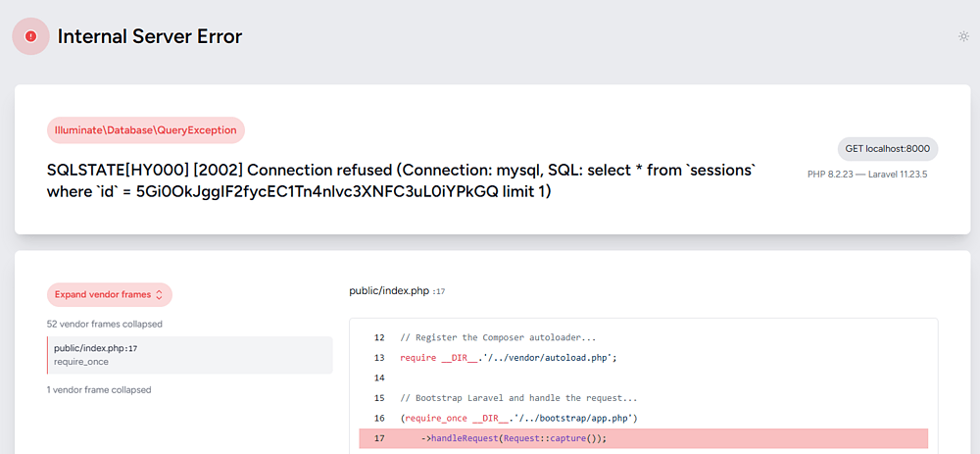Click the '52 vendor frames collapsed' text
Image resolution: width=980 pixels, height=454 pixels.
click(x=105, y=324)
